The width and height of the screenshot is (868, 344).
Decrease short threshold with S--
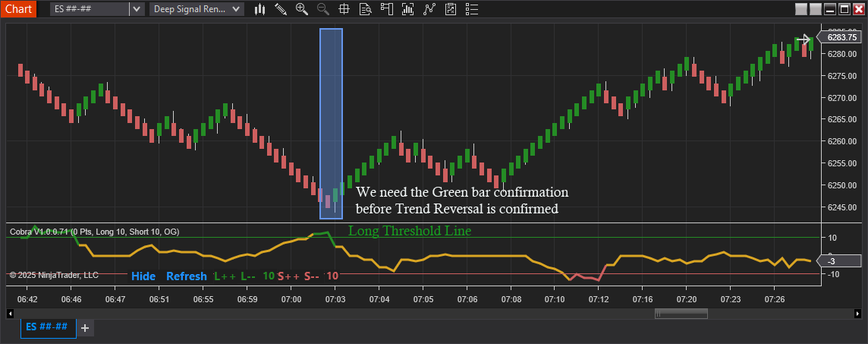click(x=312, y=276)
